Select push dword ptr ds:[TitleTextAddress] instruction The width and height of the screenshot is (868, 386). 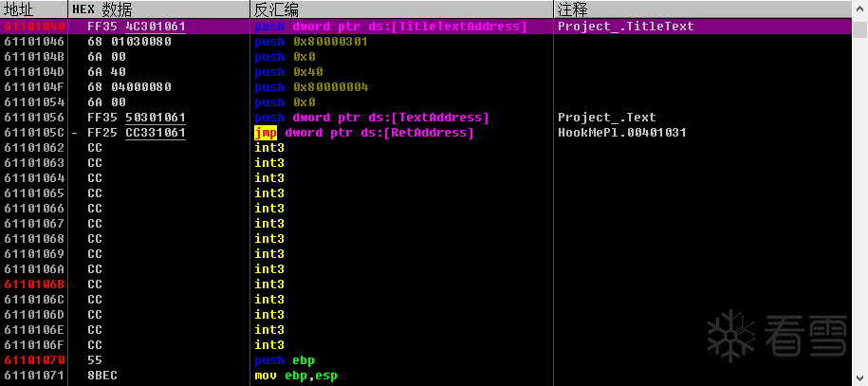(391, 27)
